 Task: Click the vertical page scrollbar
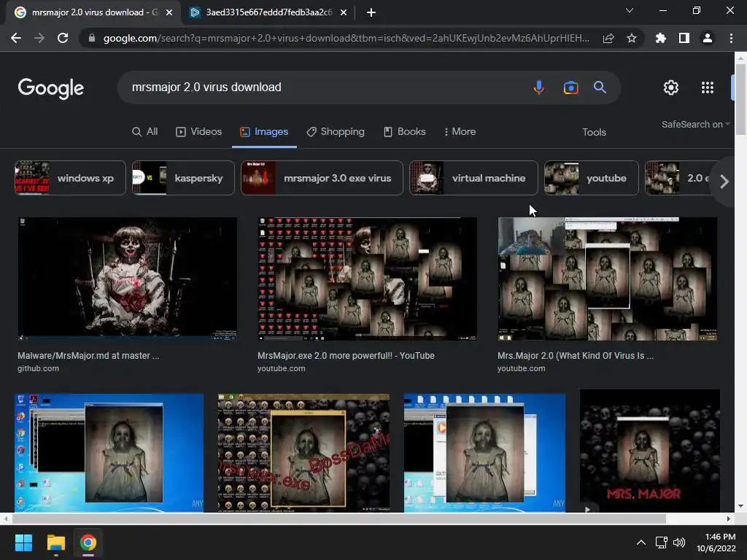point(740,99)
